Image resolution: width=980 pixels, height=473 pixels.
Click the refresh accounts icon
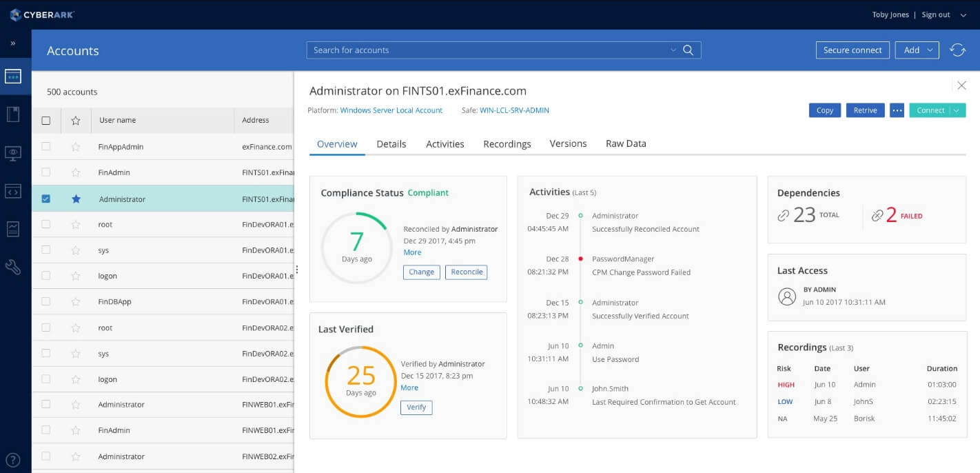pos(957,50)
